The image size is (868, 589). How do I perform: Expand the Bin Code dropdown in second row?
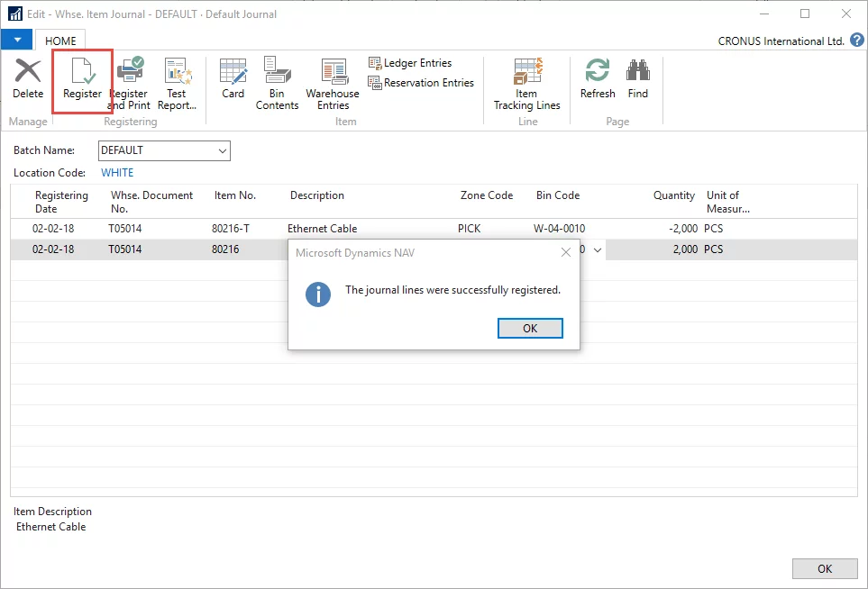coord(598,249)
